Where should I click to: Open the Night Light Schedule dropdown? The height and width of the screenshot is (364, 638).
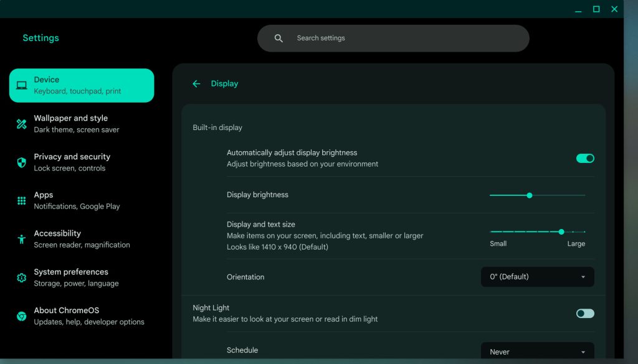coord(537,352)
